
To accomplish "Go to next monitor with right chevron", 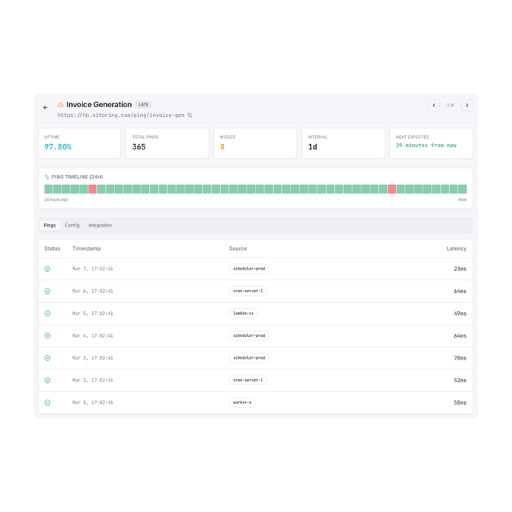I will [467, 105].
